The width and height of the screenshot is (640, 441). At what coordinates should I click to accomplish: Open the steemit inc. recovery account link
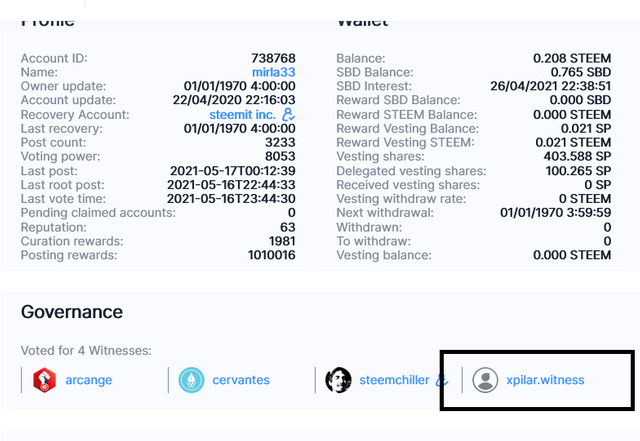(x=244, y=115)
